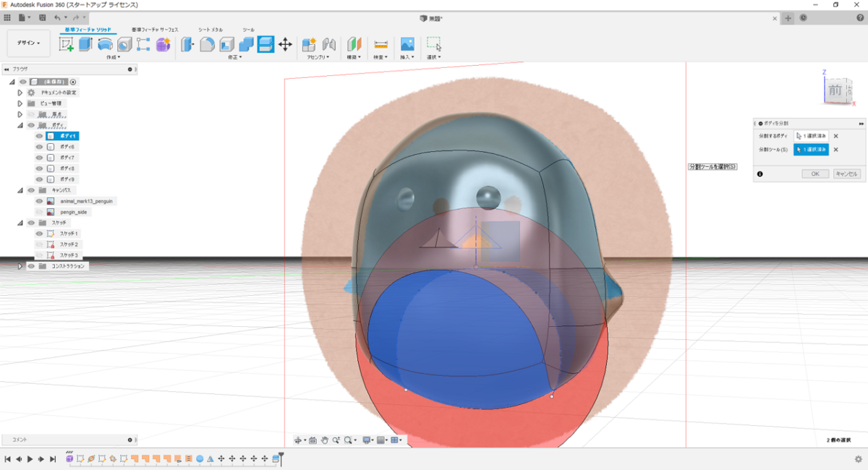Click the Look At icon

312,440
